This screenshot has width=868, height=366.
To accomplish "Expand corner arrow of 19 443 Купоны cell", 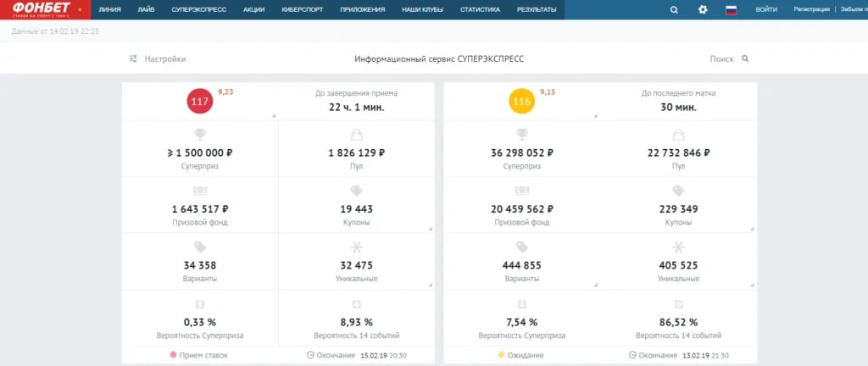I will tap(430, 228).
